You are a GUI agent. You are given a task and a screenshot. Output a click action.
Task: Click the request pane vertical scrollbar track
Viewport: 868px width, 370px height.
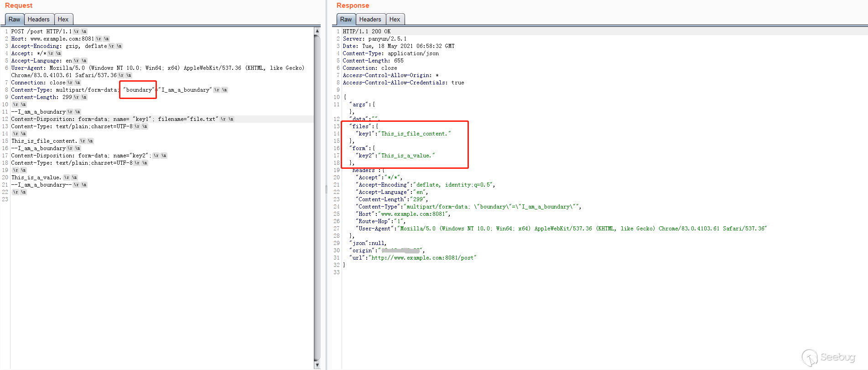click(x=317, y=196)
